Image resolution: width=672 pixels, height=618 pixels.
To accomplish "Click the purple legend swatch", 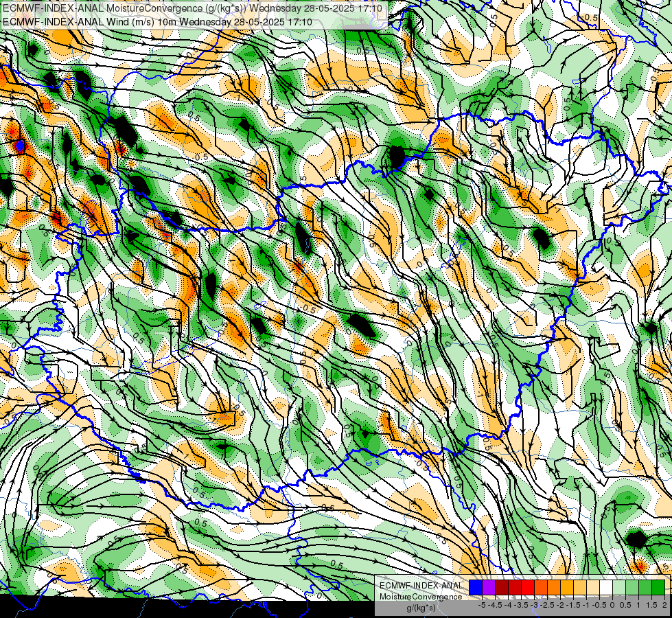I will 489,587.
